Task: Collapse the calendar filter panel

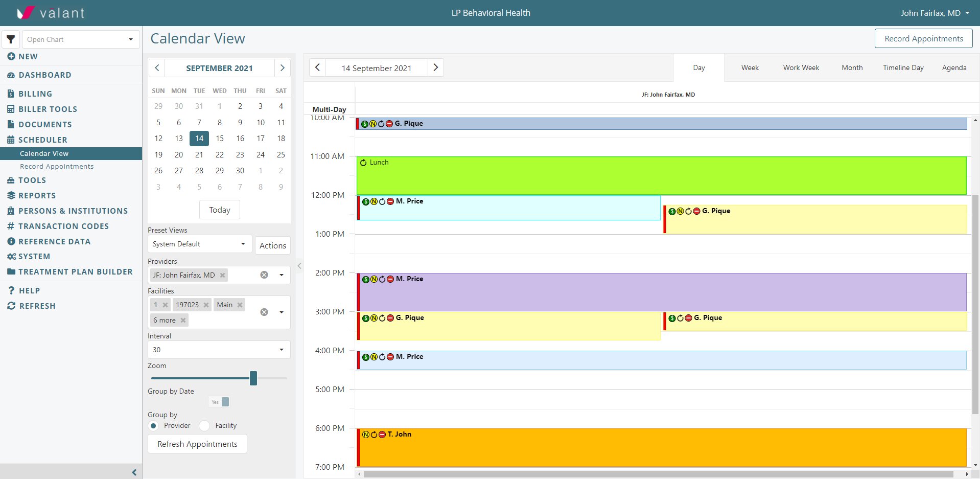Action: tap(299, 266)
